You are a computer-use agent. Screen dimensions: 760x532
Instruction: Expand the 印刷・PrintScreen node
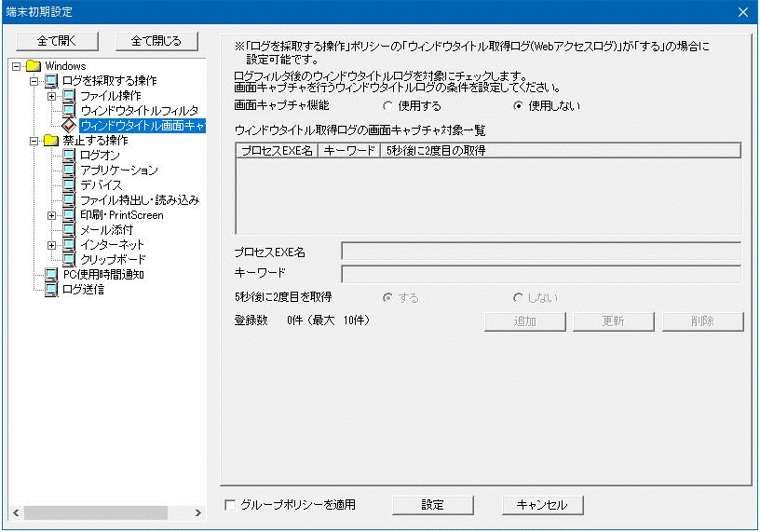(51, 215)
